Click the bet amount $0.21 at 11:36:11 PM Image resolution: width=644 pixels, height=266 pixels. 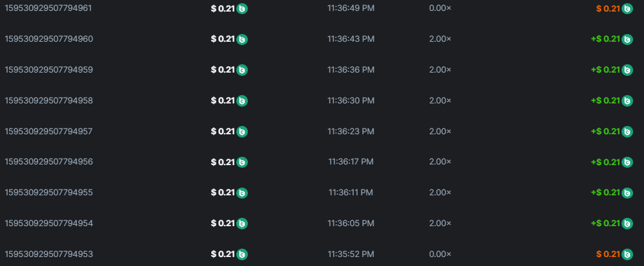coord(222,193)
